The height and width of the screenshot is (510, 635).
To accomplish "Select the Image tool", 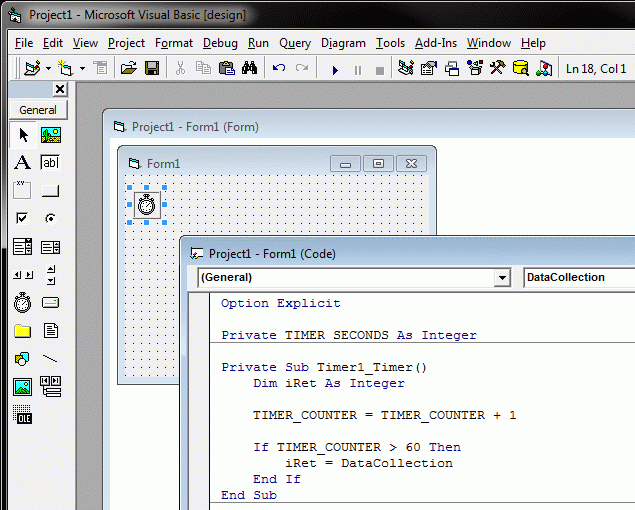I will pos(22,387).
